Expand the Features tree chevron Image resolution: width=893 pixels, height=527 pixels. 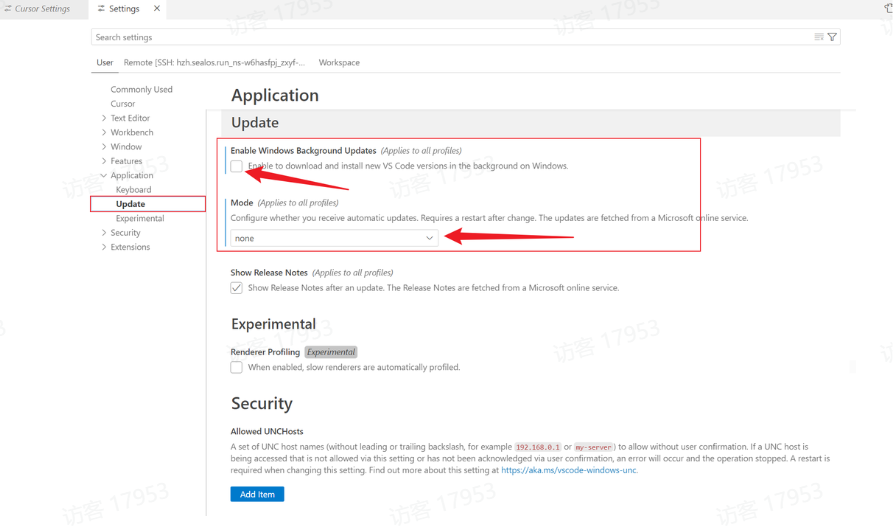(104, 161)
